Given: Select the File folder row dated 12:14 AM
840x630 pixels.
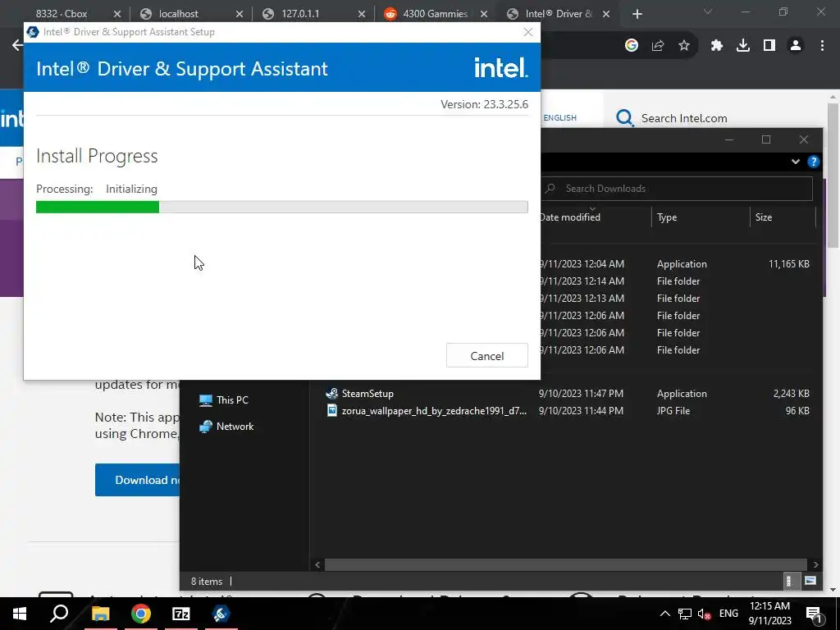Looking at the screenshot, I should point(675,281).
